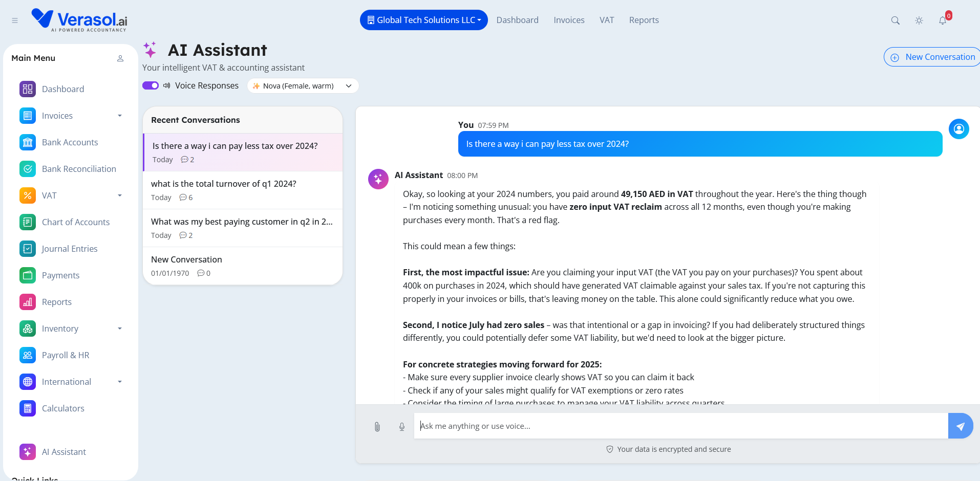This screenshot has height=481, width=980.
Task: Toggle the user profile avatar on chat panel
Action: point(958,129)
